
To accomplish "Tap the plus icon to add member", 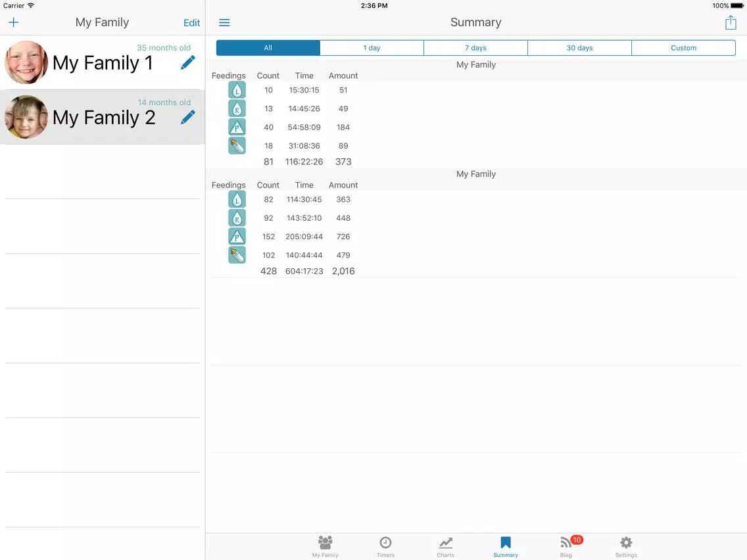I will 13,22.
